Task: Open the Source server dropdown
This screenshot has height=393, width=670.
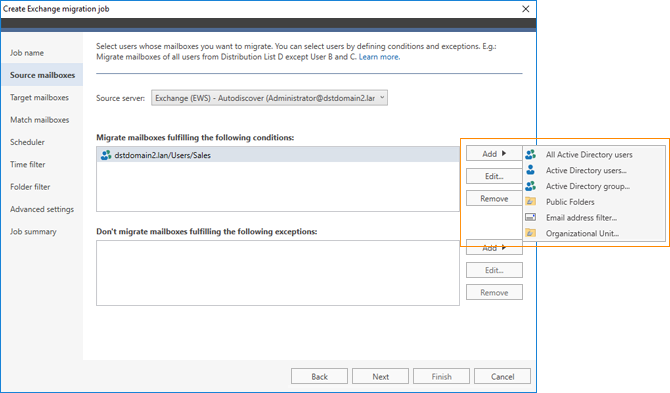Action: pos(269,98)
